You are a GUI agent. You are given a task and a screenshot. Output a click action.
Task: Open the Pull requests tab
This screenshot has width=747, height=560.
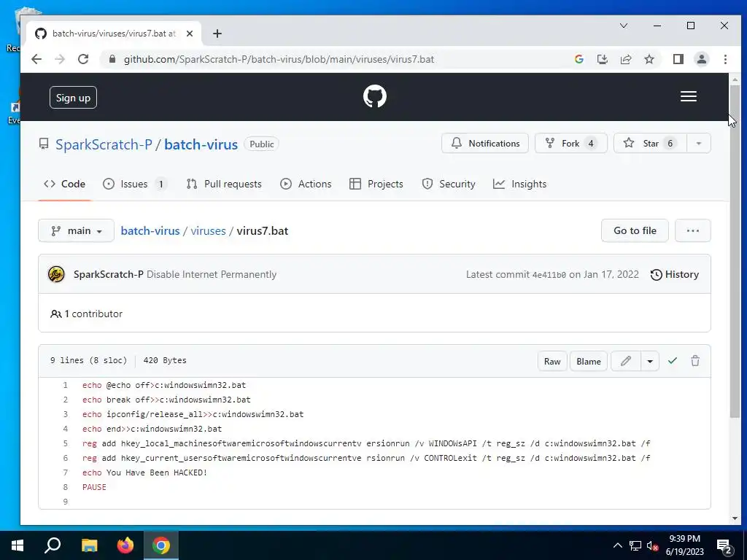(224, 184)
